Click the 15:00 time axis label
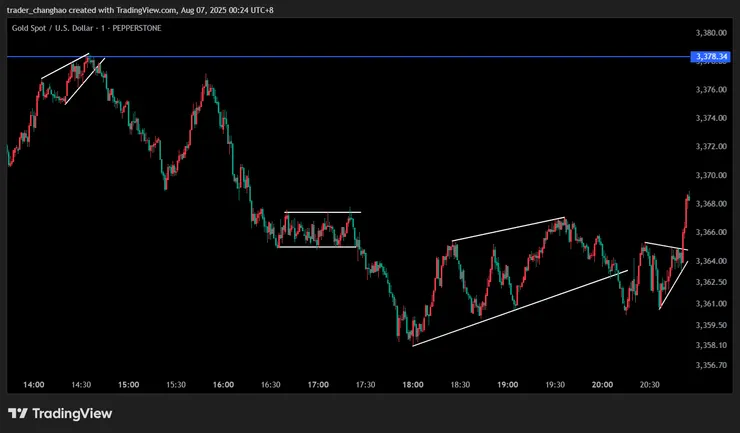 pyautogui.click(x=128, y=385)
